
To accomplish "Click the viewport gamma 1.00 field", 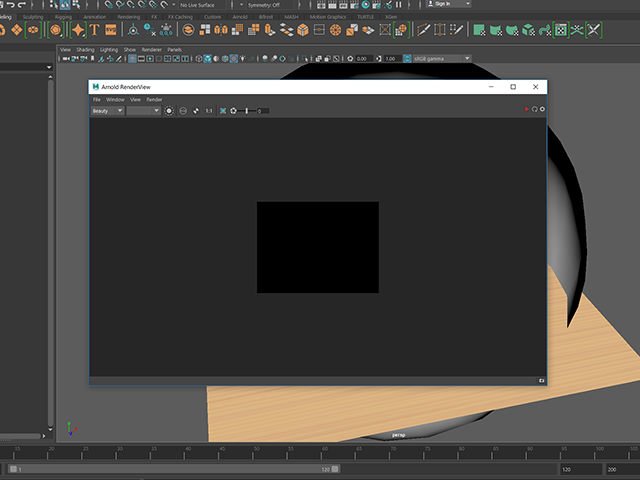I will (393, 59).
